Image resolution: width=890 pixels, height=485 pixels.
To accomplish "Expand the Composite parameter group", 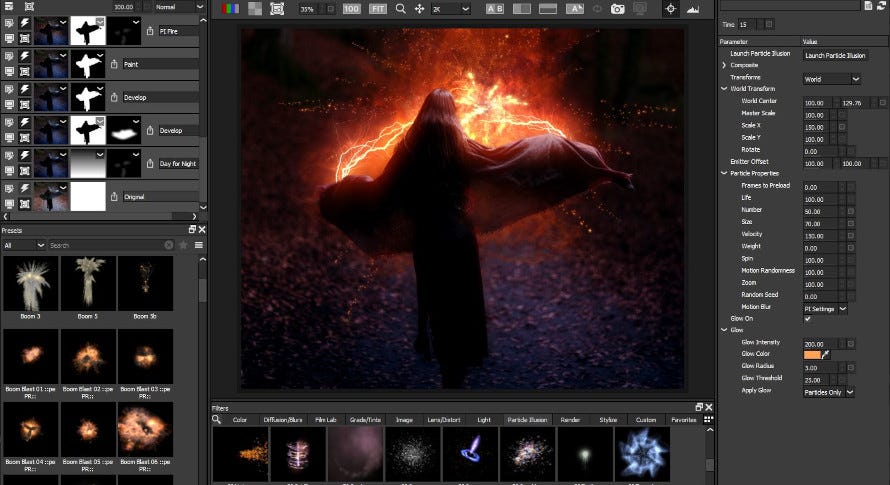I will click(x=724, y=65).
